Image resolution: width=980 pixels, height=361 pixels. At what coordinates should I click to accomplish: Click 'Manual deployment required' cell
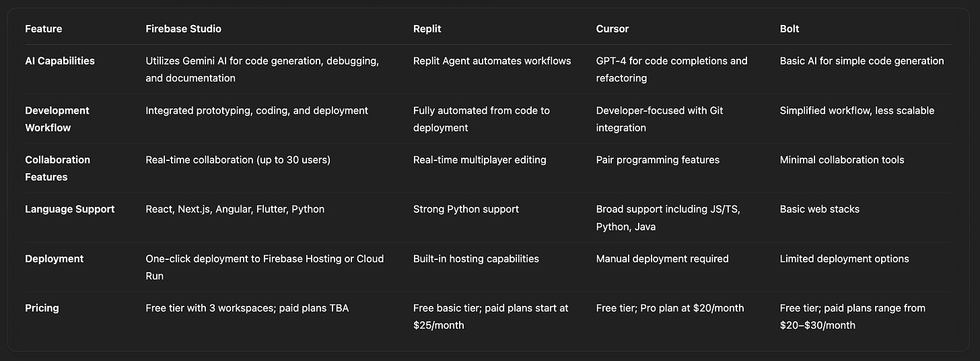point(662,259)
